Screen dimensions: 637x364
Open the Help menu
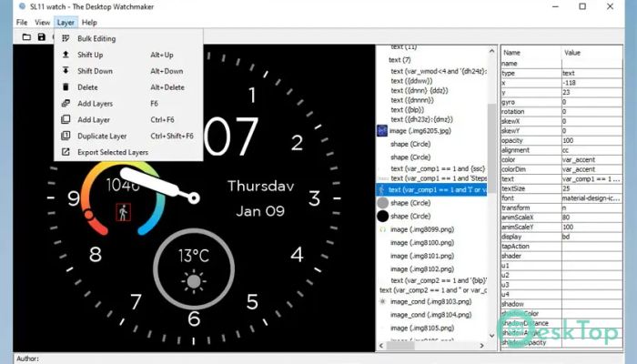click(89, 23)
